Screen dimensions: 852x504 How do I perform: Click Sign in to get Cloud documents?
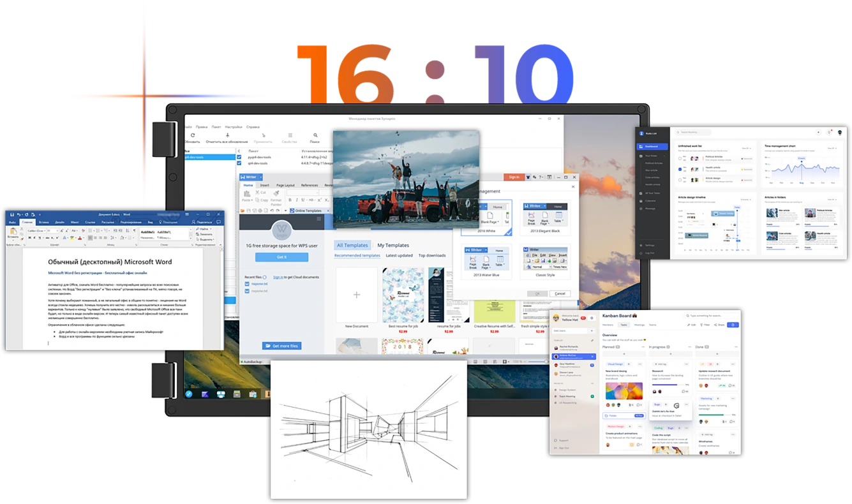[x=280, y=276]
